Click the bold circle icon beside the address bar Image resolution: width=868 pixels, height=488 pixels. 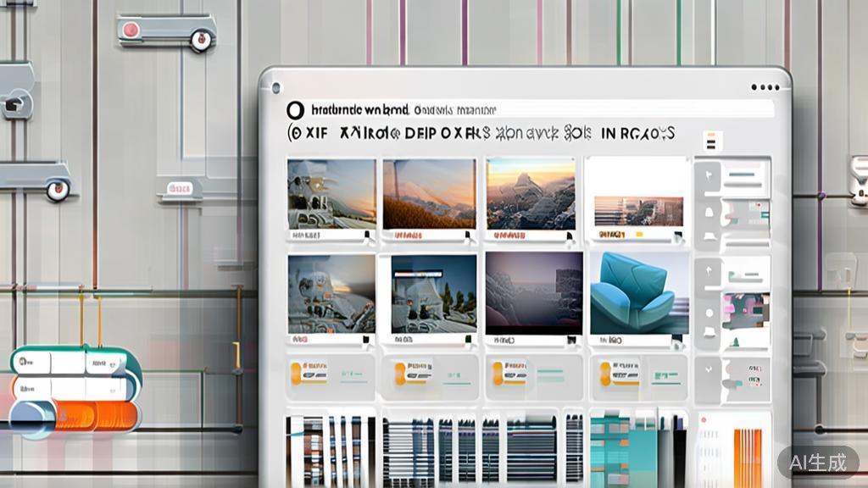click(296, 111)
